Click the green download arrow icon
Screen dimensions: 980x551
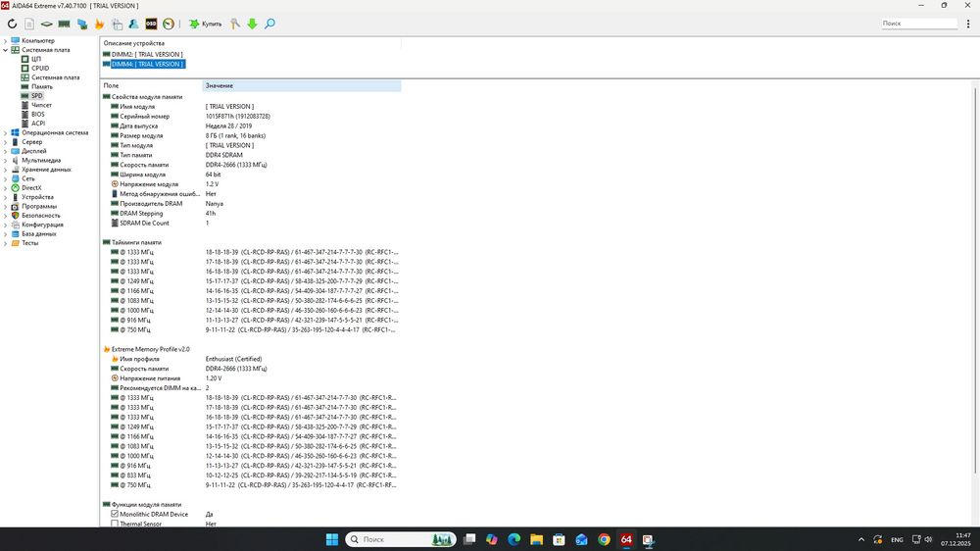point(253,24)
